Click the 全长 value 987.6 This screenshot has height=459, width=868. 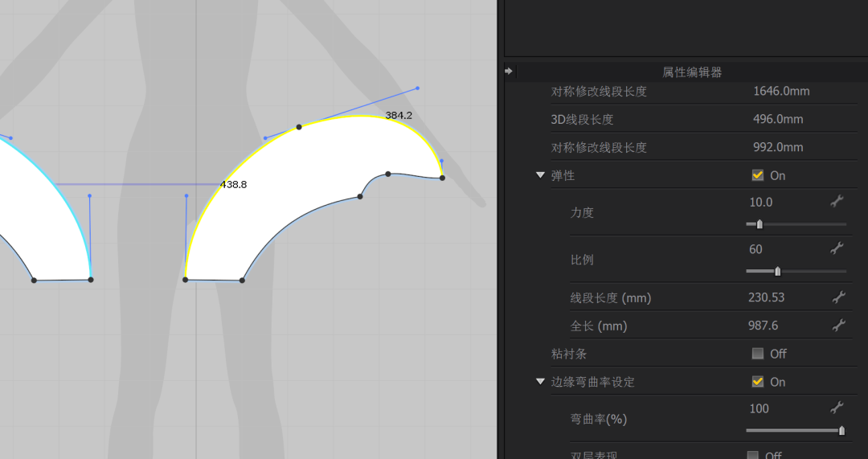[764, 326]
